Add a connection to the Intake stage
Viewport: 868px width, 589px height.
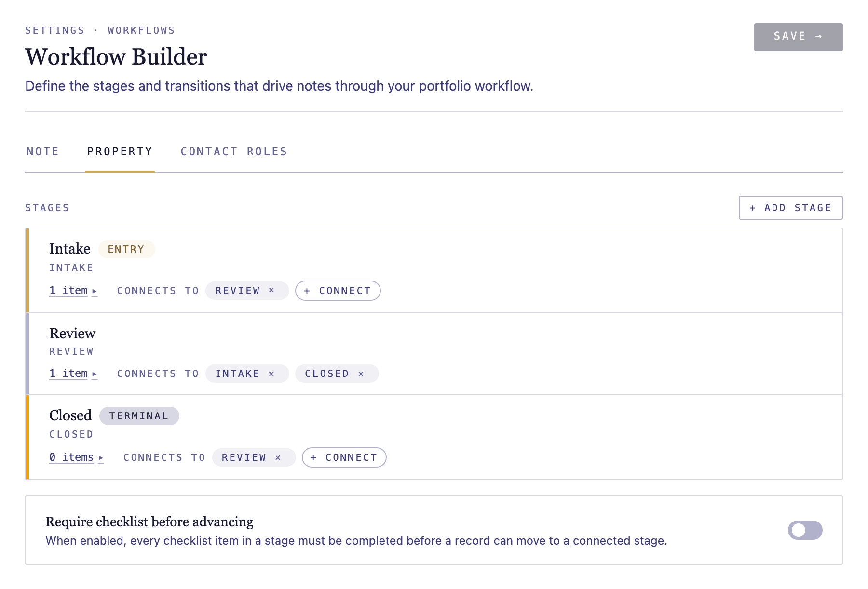tap(338, 291)
